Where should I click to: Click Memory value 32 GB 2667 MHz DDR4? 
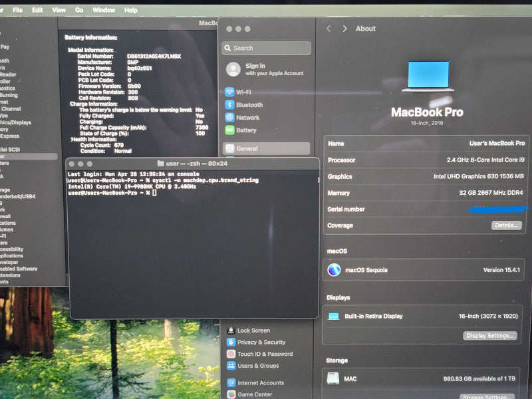(x=491, y=193)
